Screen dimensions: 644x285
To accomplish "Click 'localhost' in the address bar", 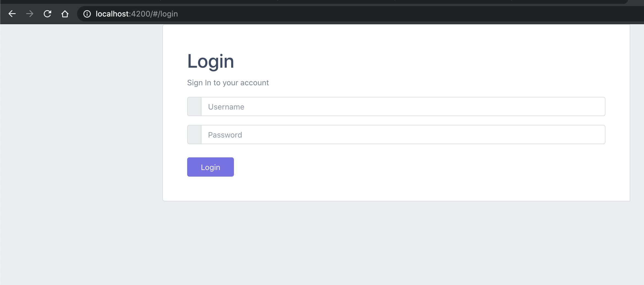I will click(x=112, y=14).
